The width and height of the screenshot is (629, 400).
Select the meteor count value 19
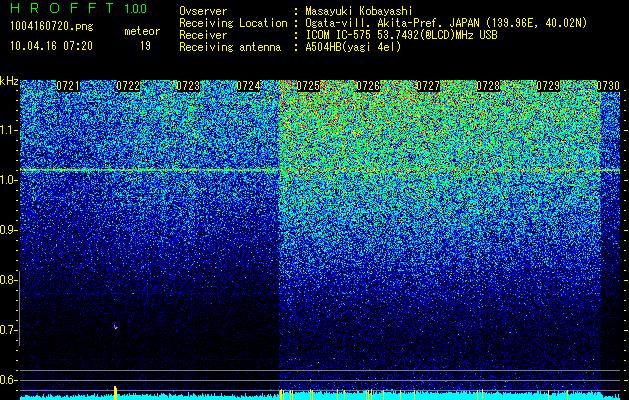point(145,46)
